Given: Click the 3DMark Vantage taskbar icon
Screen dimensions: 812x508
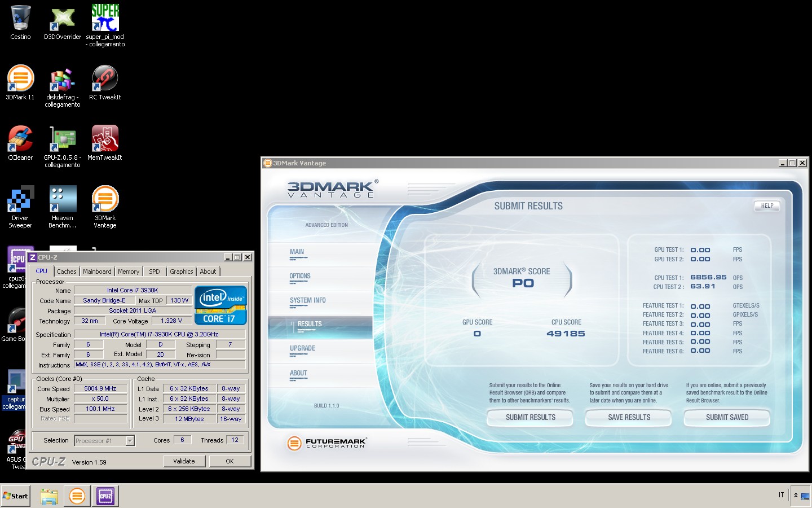Looking at the screenshot, I should (x=77, y=496).
